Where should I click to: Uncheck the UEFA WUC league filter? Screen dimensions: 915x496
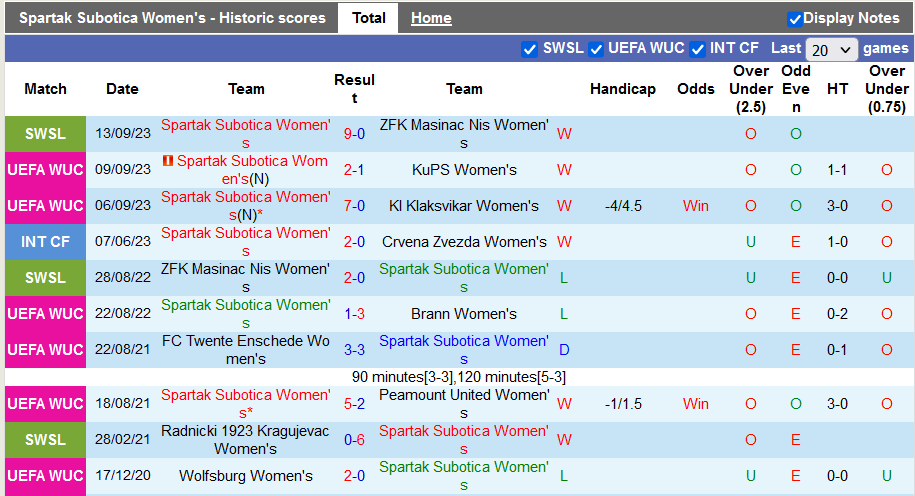point(596,49)
